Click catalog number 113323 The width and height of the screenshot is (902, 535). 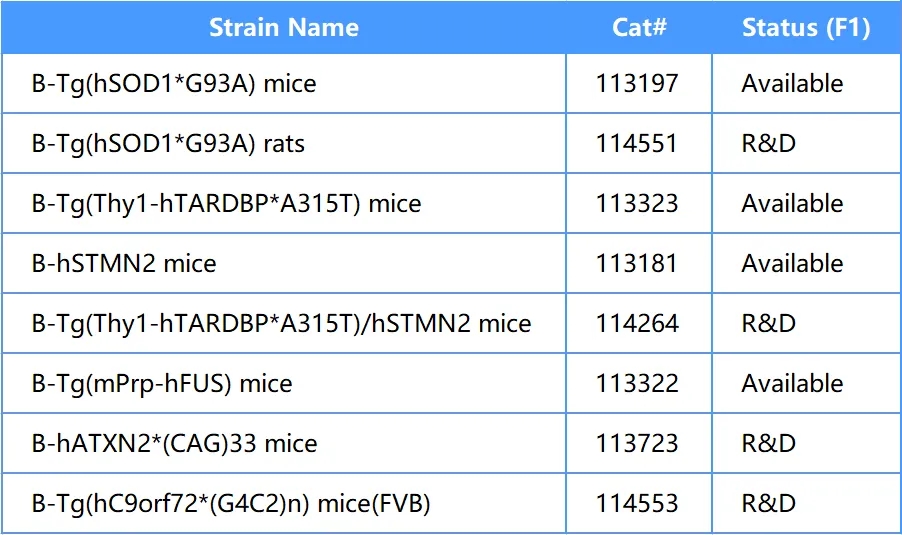[x=637, y=204]
